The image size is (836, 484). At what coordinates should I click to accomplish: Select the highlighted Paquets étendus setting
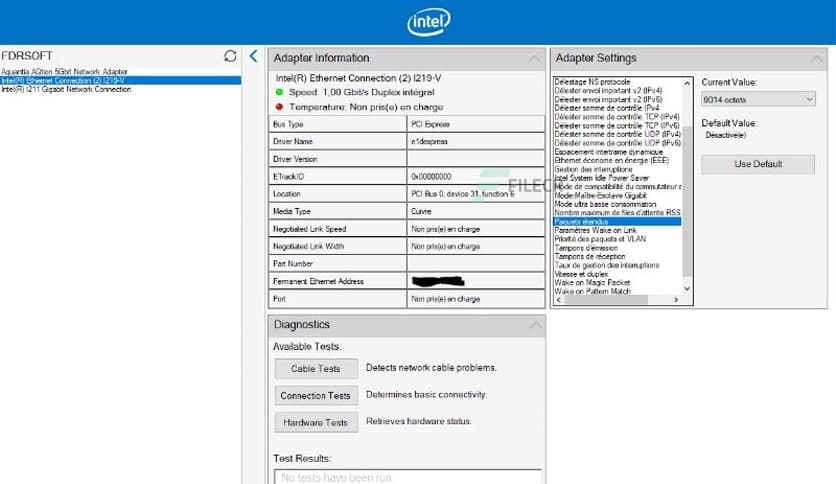pos(617,221)
